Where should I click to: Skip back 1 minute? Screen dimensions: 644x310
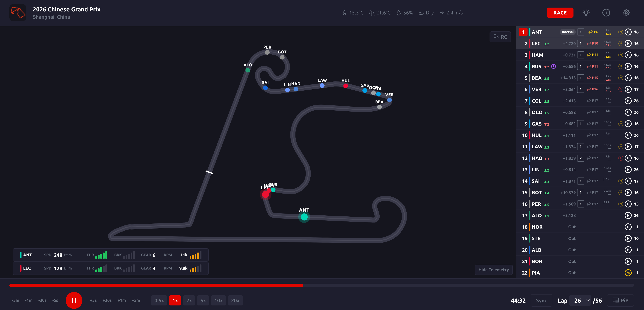tap(29, 300)
